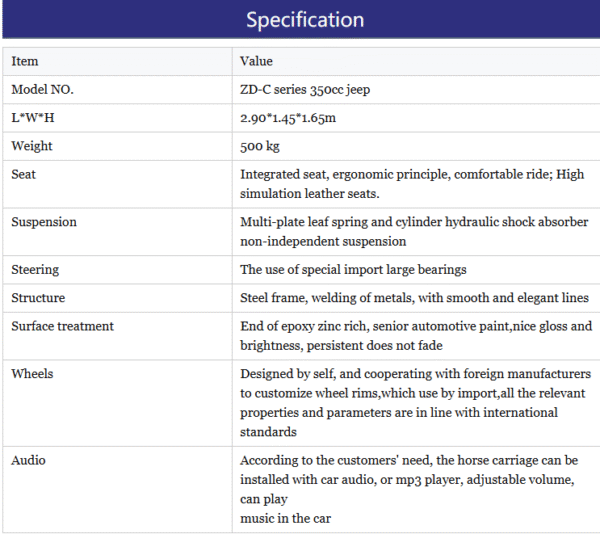This screenshot has height=534, width=600.
Task: Select the Item column header
Action: [25, 61]
